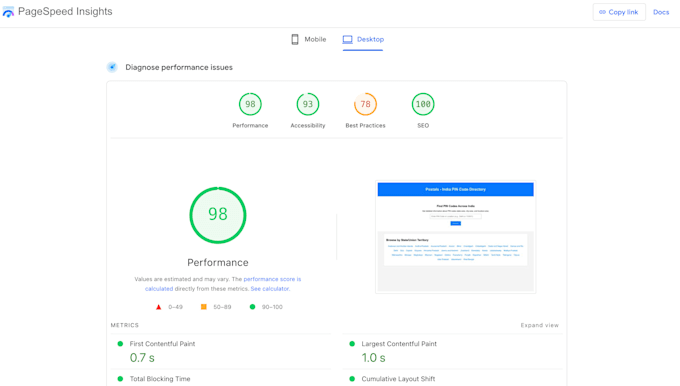Jump to Performance score gauge 98
The height and width of the screenshot is (386, 680).
pyautogui.click(x=250, y=104)
